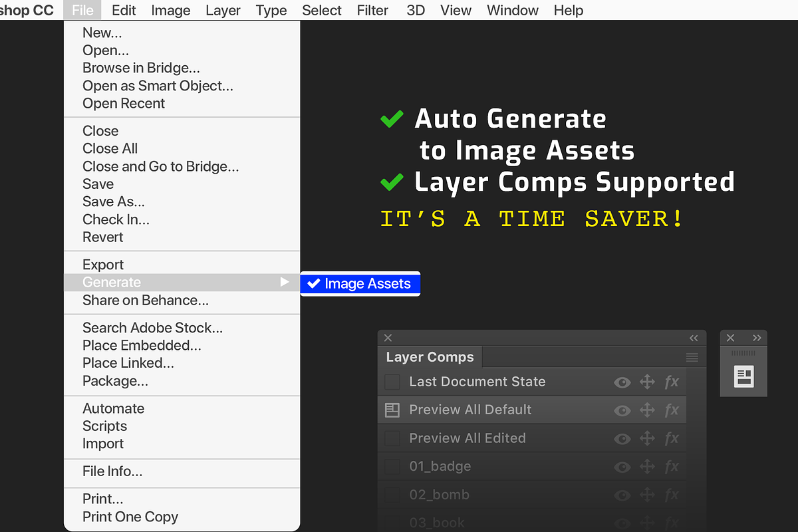Open the Edit menu

pyautogui.click(x=124, y=10)
